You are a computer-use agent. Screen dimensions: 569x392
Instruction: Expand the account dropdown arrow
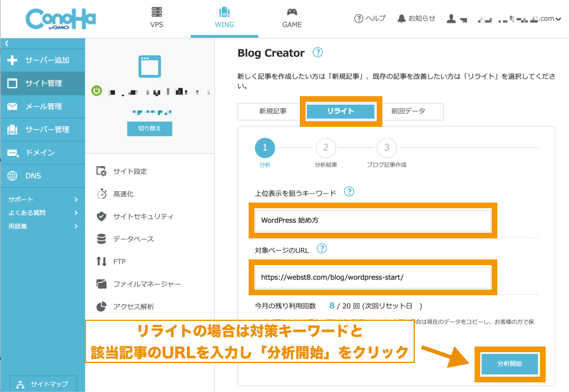[x=558, y=19]
